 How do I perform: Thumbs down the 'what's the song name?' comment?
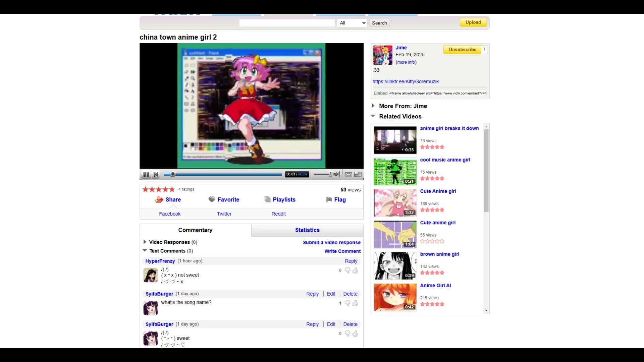click(347, 303)
